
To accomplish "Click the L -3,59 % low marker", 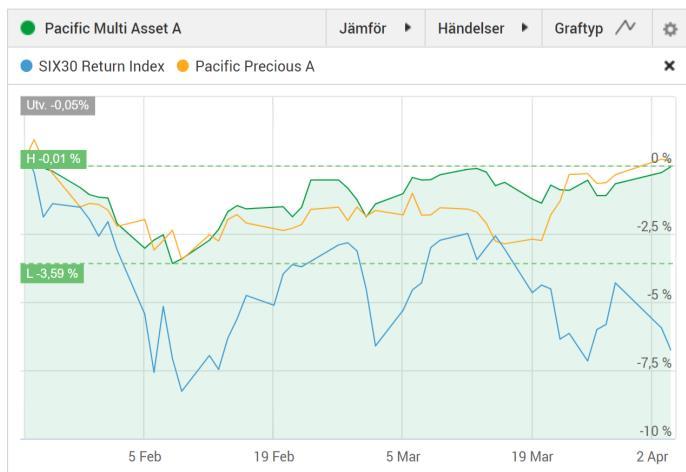I will (x=52, y=273).
